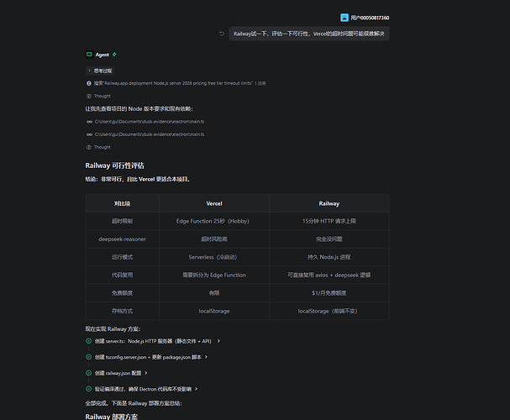The height and width of the screenshot is (420, 510).
Task: Click the user message bubble about Railway
Action: (309, 34)
